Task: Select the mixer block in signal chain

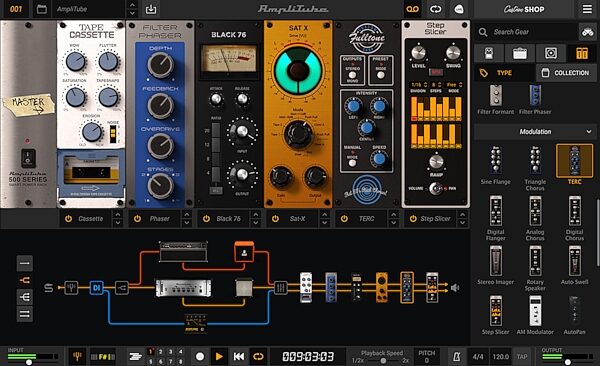Action: click(280, 288)
